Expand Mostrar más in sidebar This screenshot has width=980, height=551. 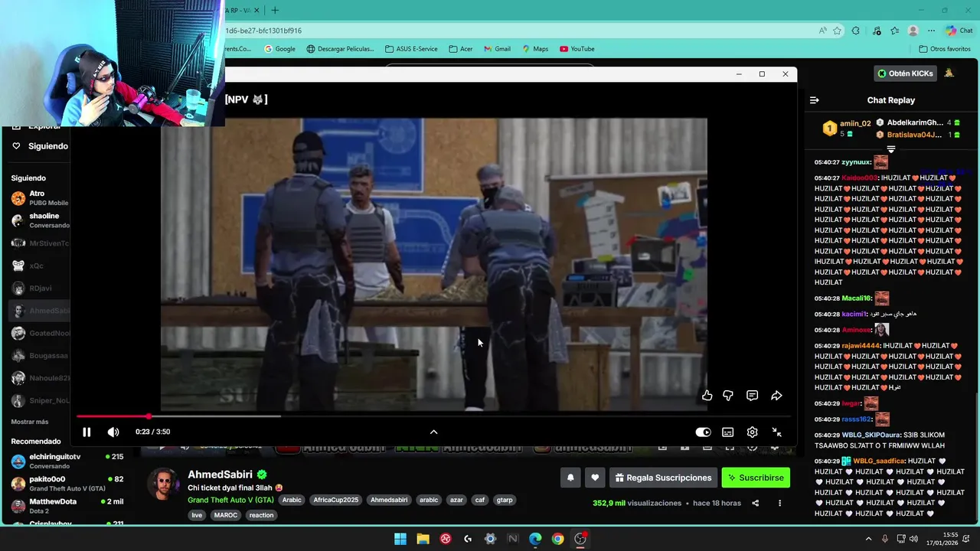(x=30, y=422)
